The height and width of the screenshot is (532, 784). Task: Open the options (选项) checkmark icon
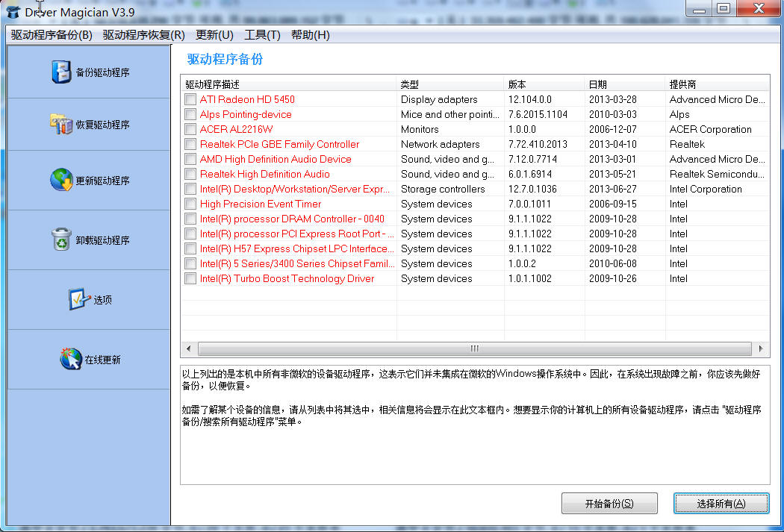coord(79,299)
